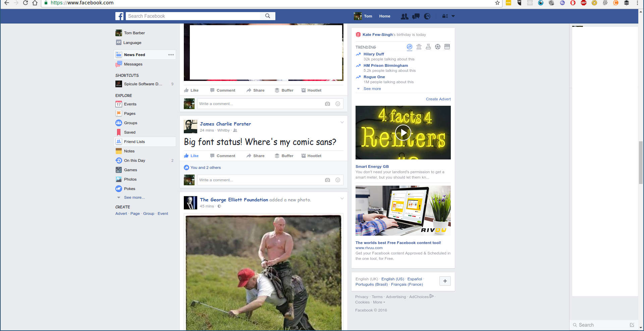Open the Rivuu laptop advert thumbnail

coord(403,210)
